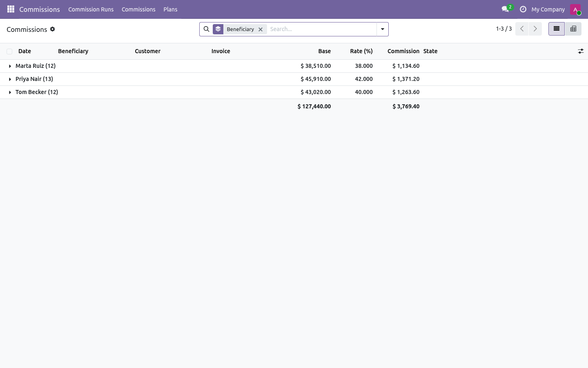Sort by the Commission column header
Screen dimensions: 588x368
coord(403,51)
